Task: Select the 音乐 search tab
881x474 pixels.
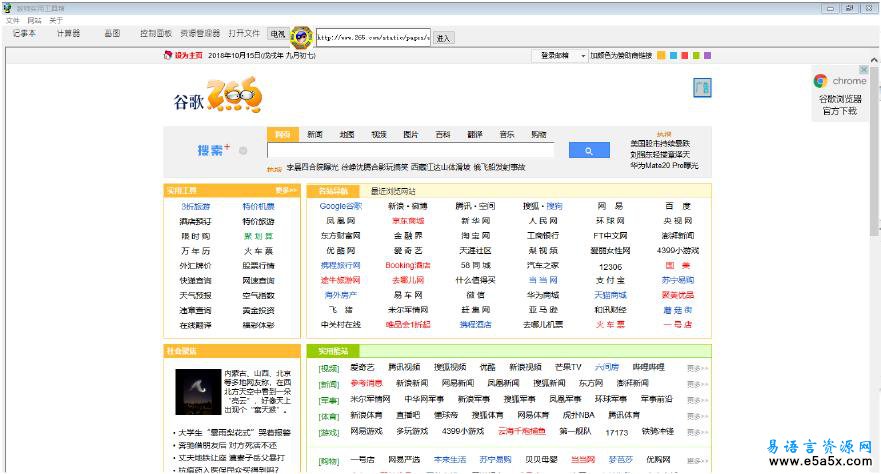Action: pos(507,135)
